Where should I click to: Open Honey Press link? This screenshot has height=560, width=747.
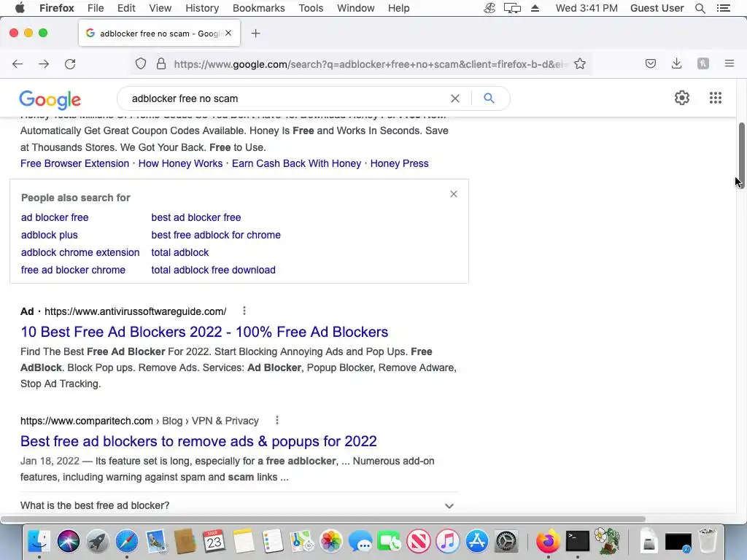(x=399, y=163)
